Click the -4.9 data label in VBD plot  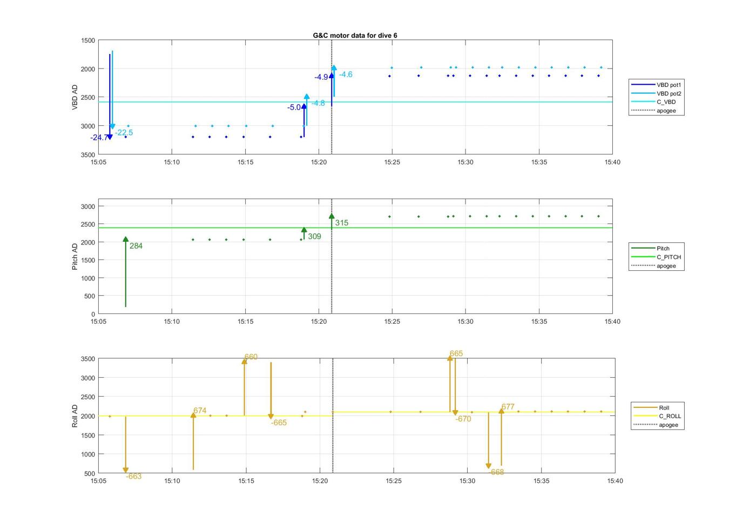tap(321, 77)
